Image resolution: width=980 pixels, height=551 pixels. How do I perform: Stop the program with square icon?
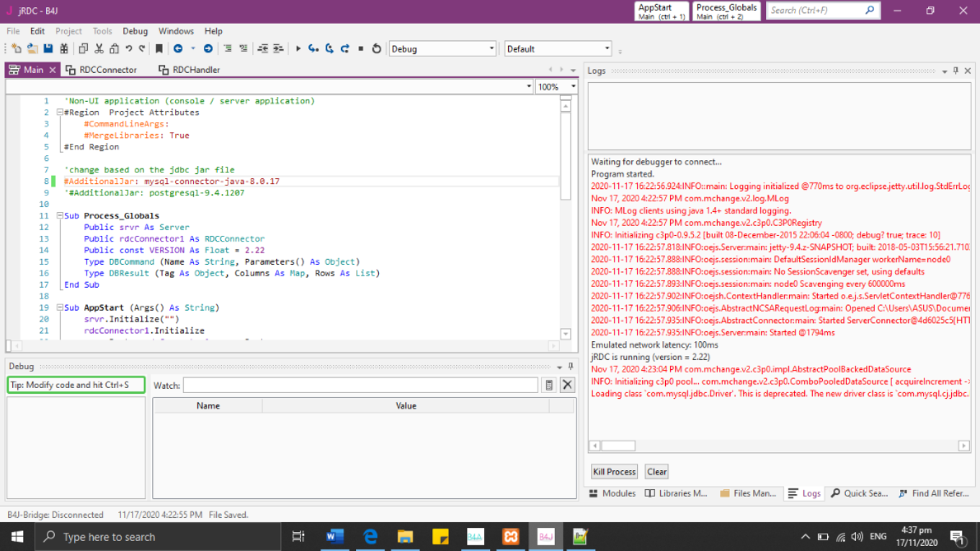361,49
